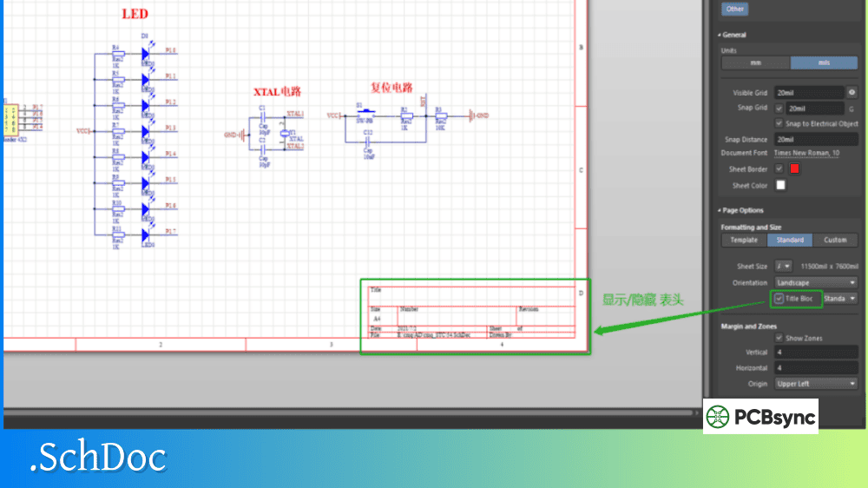Image resolution: width=868 pixels, height=488 pixels.
Task: Toggle Visible Grid eye icon
Action: click(x=852, y=92)
